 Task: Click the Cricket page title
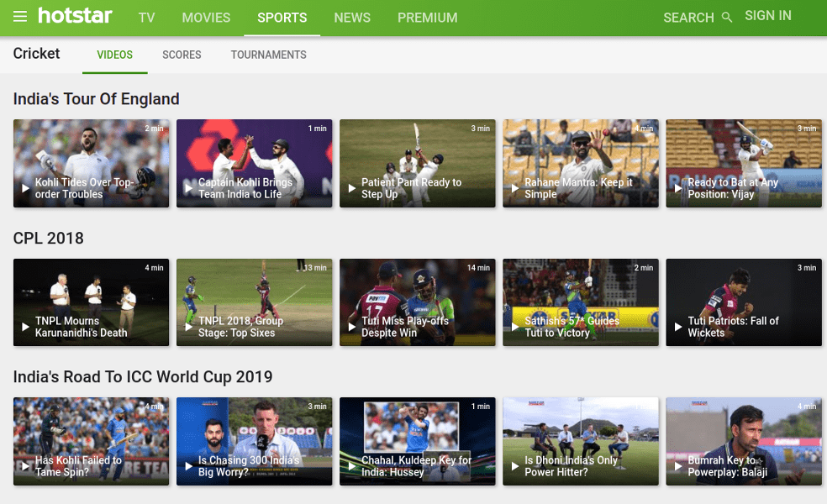click(x=36, y=53)
